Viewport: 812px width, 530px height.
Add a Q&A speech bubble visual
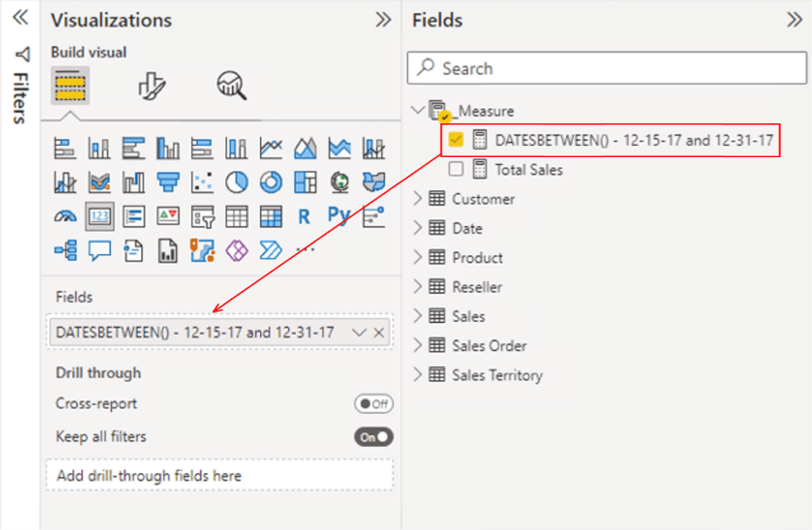point(99,251)
